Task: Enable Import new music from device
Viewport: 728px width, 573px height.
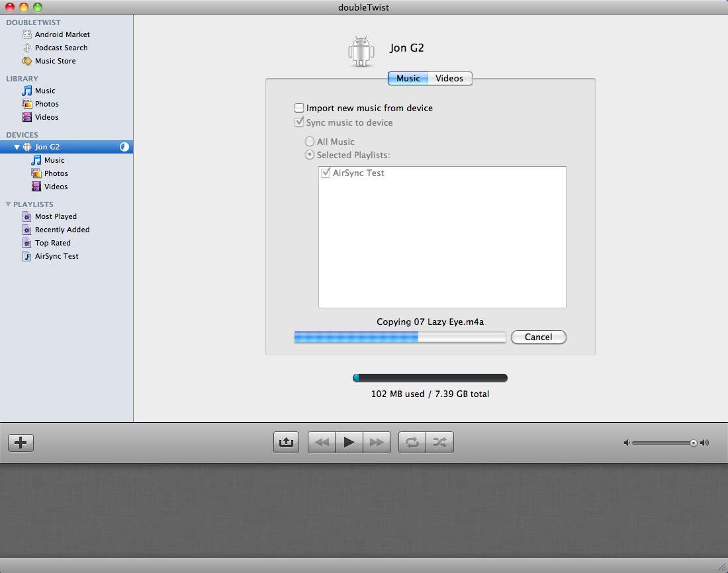Action: [299, 108]
